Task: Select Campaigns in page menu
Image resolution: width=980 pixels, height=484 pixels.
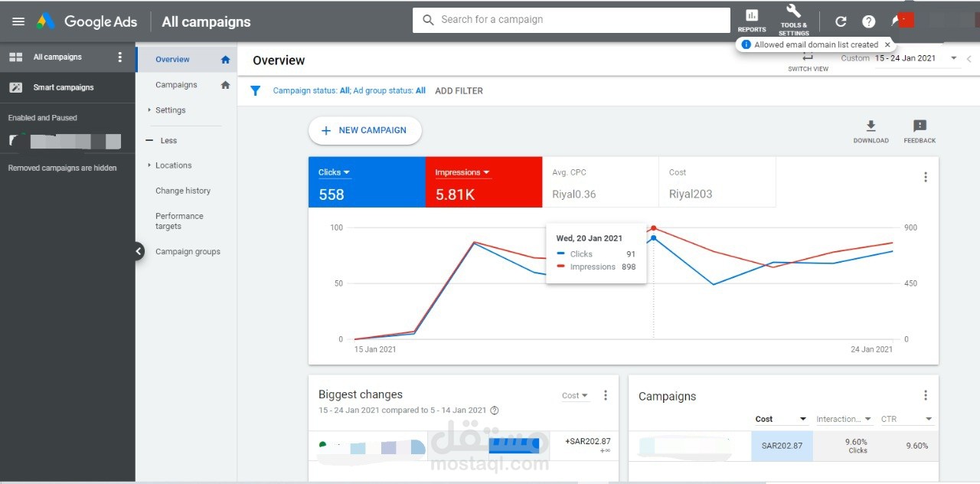Action: [176, 85]
